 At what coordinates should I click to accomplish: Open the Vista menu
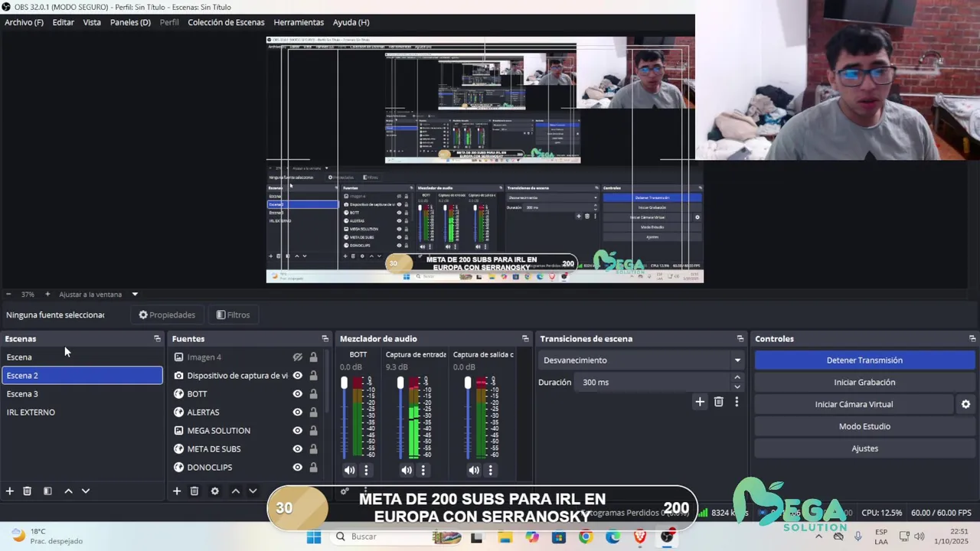[92, 22]
